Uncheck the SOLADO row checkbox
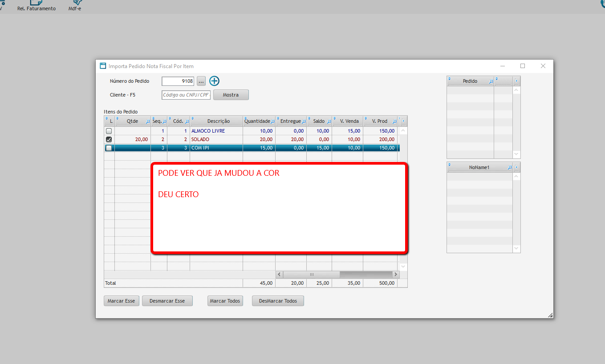605x364 pixels. (x=109, y=139)
